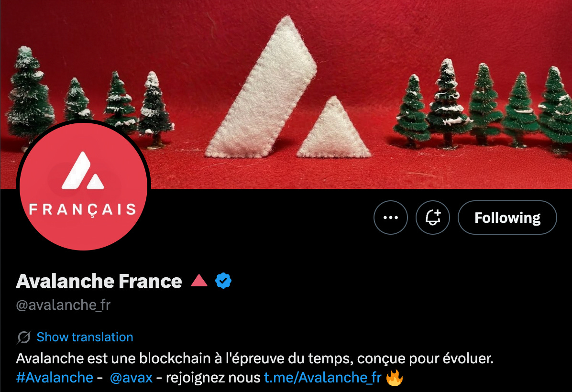The width and height of the screenshot is (572, 392).
Task: Select the @avalanche_fr handle text
Action: coord(63,305)
